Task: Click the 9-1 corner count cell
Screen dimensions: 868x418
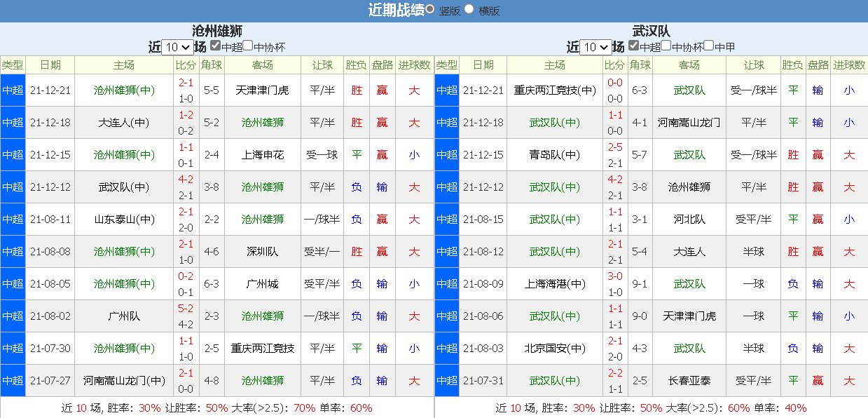Action: point(640,283)
